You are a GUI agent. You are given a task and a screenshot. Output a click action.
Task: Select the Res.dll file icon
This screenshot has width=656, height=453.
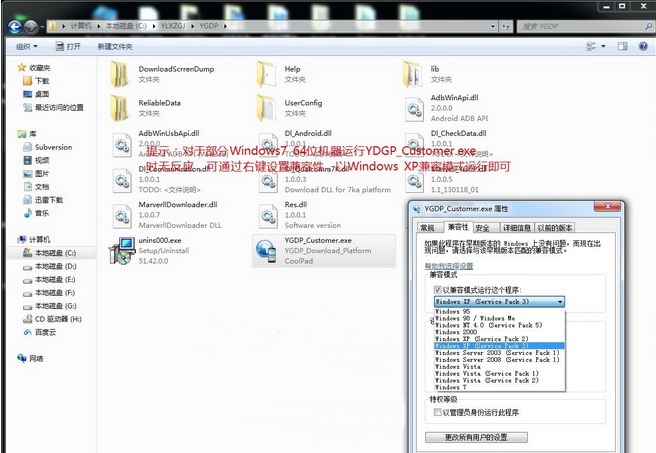pyautogui.click(x=268, y=216)
